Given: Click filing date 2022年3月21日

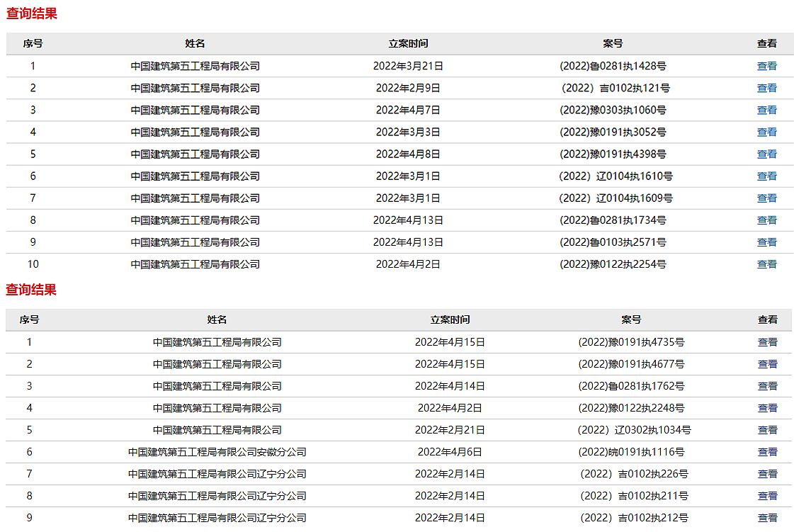Looking at the screenshot, I should (408, 66).
